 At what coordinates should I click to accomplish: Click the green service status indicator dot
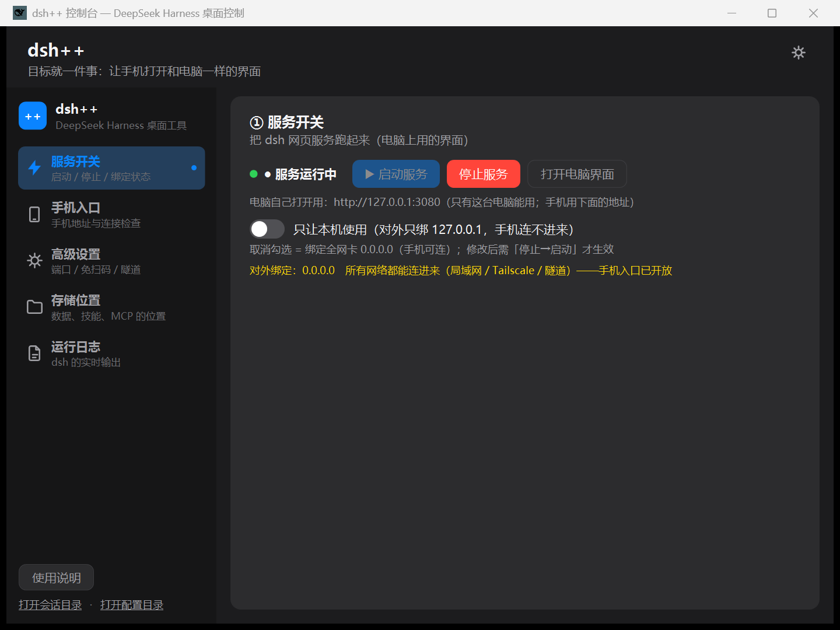[254, 174]
